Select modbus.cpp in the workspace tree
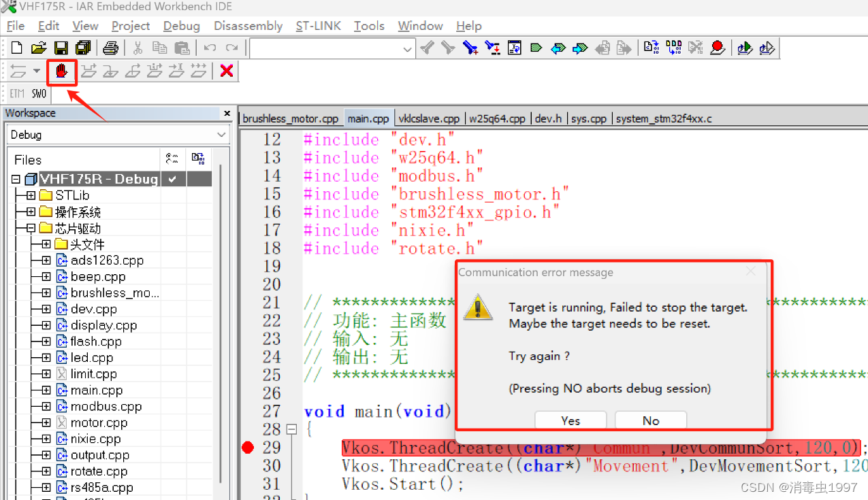Viewport: 868px width, 500px height. [106, 407]
